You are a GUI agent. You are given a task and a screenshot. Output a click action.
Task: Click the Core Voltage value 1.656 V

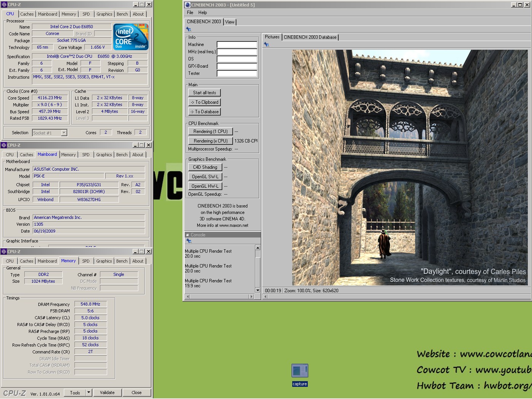pyautogui.click(x=98, y=47)
